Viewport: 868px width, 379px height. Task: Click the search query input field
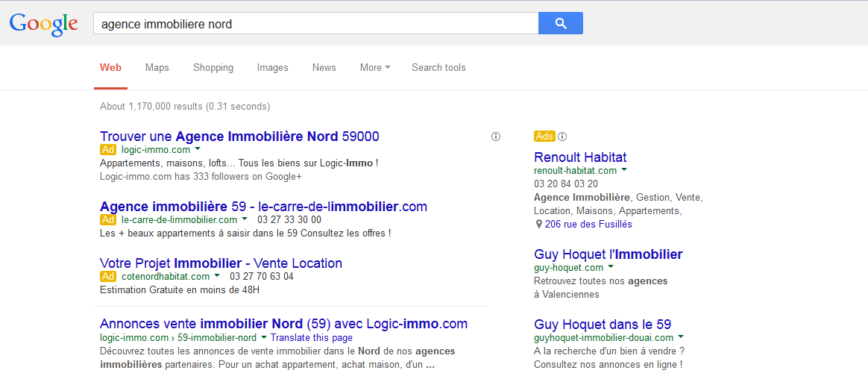pos(316,23)
